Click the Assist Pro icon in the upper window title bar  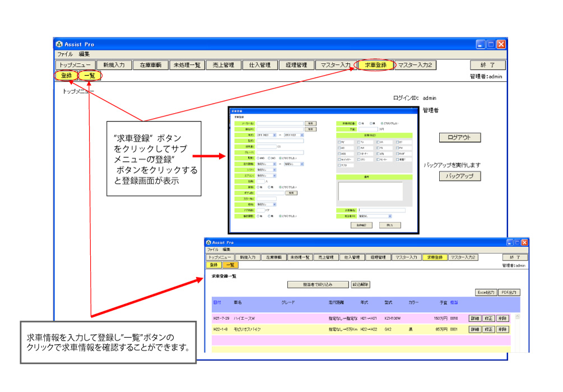tap(59, 44)
